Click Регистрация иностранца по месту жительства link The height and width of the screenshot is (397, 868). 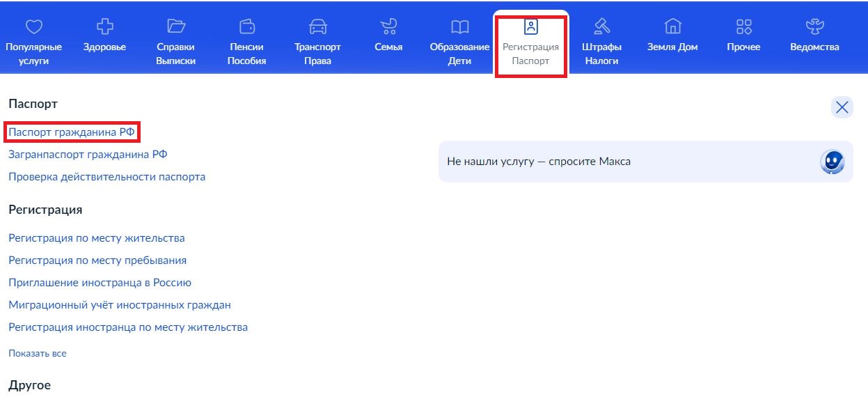pos(128,327)
